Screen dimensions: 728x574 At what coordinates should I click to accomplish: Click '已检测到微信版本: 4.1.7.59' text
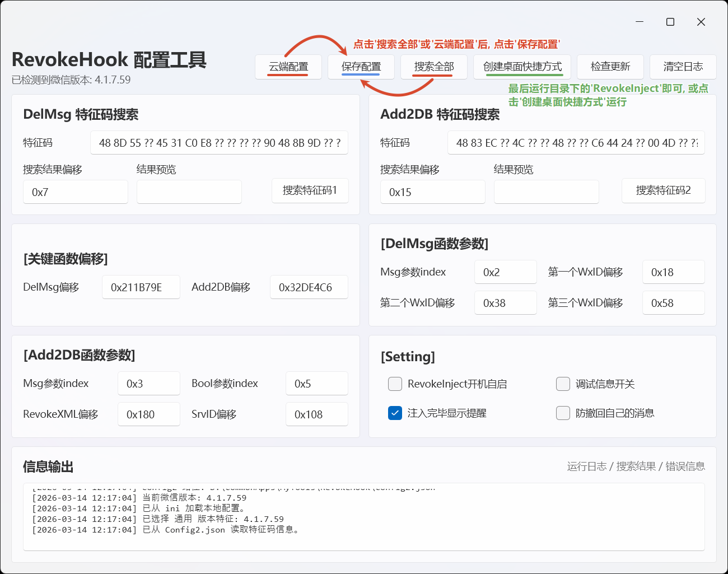point(71,80)
